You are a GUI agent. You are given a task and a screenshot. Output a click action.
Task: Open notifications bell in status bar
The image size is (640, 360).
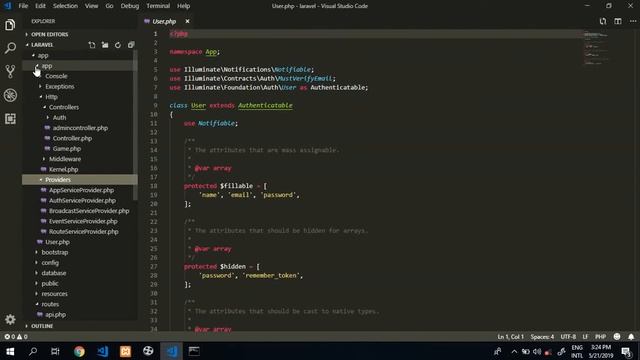631,337
